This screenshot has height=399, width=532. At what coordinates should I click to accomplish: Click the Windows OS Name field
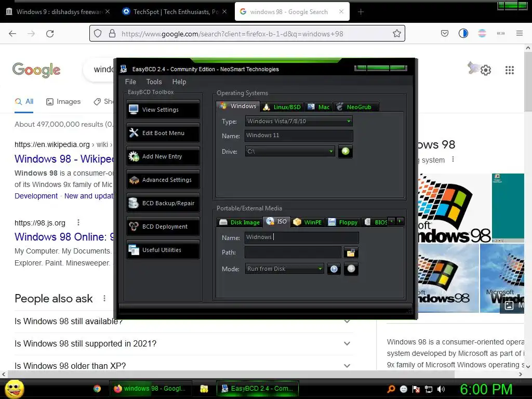coord(299,136)
